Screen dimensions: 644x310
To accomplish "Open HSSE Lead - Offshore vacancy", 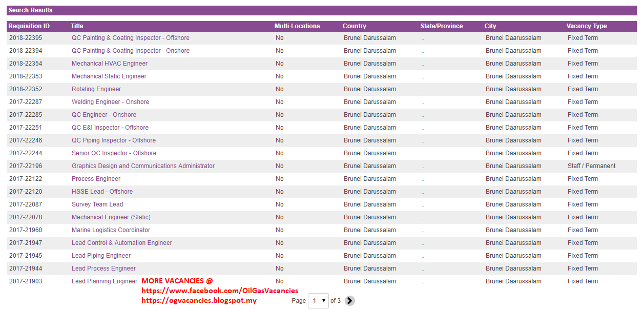I will (x=102, y=192).
